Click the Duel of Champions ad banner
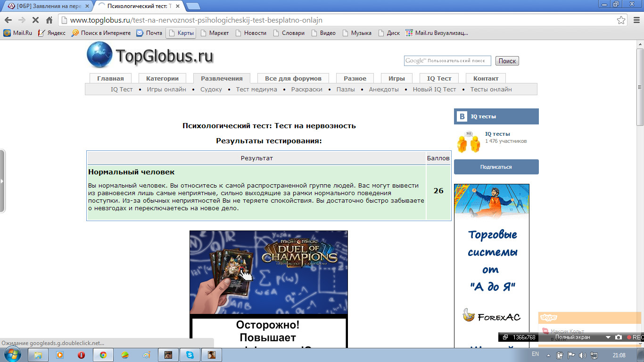 point(269,272)
